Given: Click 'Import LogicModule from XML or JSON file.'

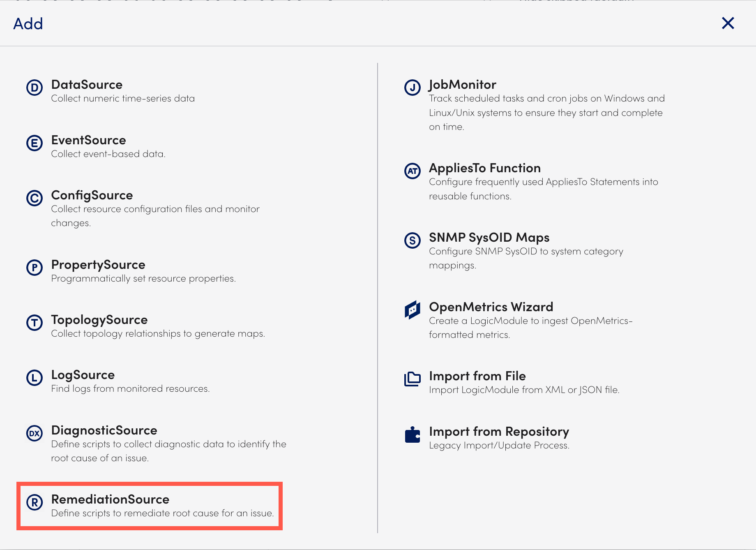Looking at the screenshot, I should point(524,390).
